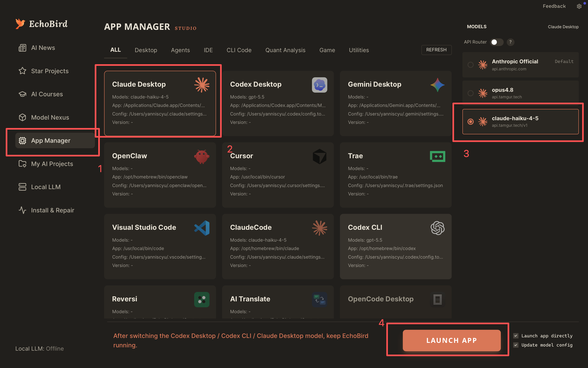
Task: Select the Cursor app title
Action: pyautogui.click(x=242, y=156)
